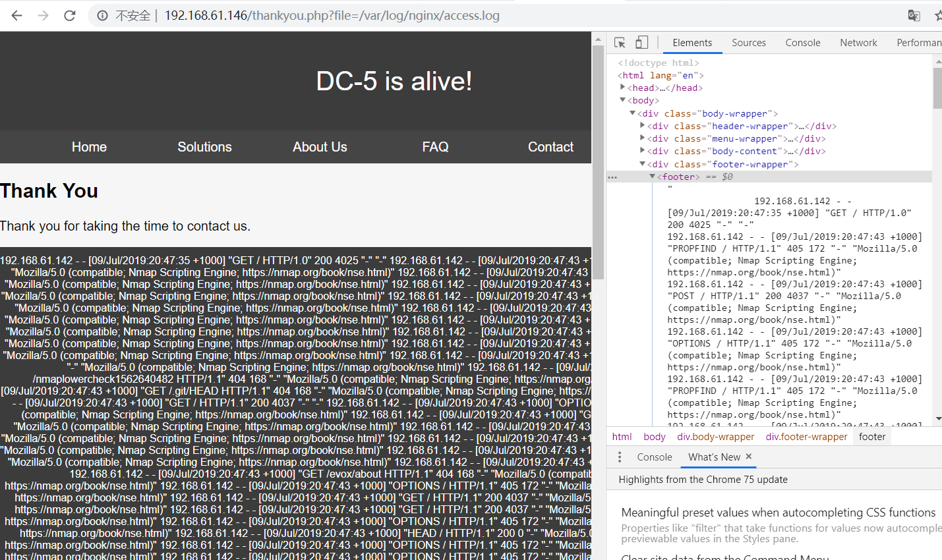Click the nmaplowercheck1562640482 log line
942x560 pixels.
[x=312, y=379]
